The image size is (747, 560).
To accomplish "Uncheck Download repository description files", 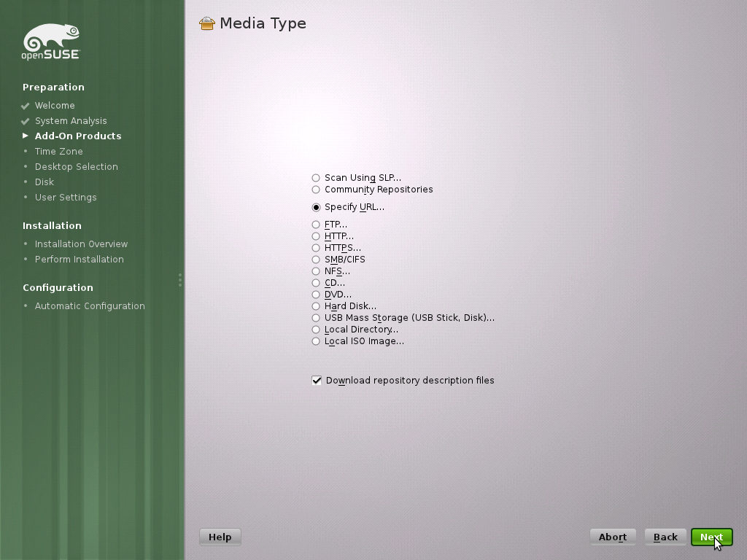I will [317, 381].
